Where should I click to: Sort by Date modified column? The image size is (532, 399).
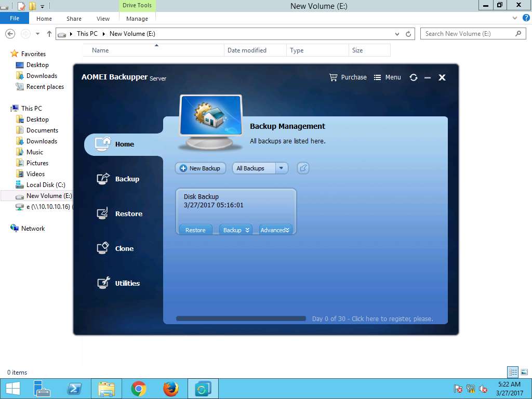pyautogui.click(x=255, y=50)
